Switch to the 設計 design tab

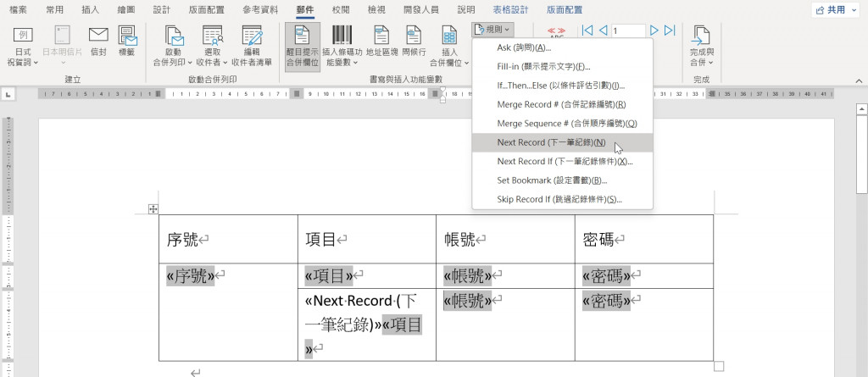pyautogui.click(x=162, y=10)
